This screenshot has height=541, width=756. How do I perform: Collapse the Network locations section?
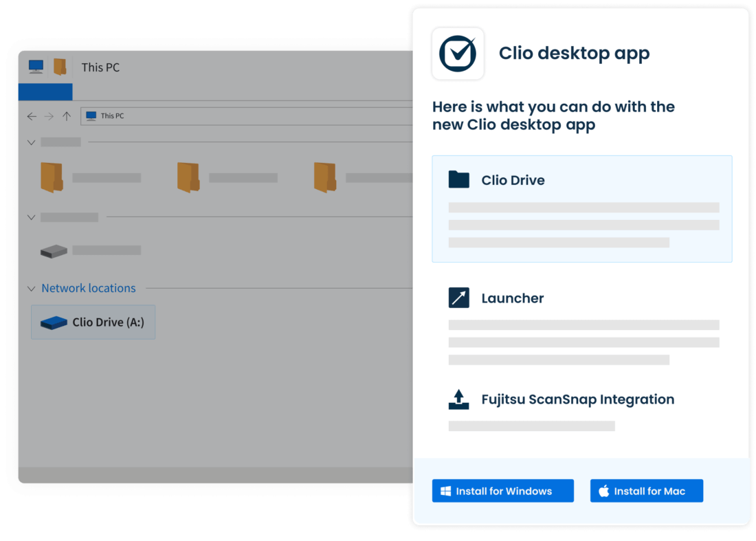pos(31,288)
